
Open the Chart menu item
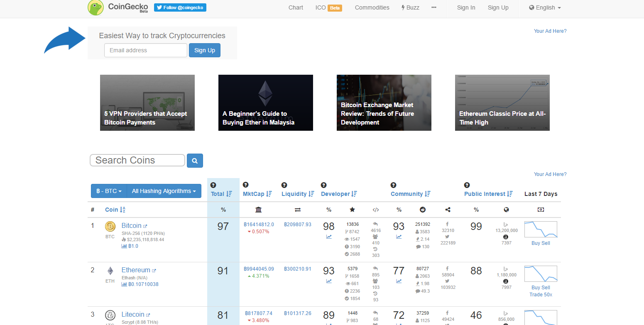click(296, 7)
